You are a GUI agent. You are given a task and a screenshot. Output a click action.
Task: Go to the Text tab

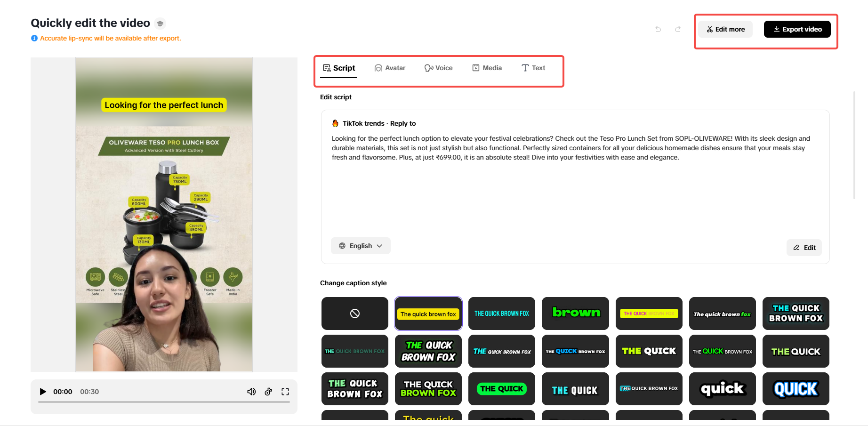533,68
